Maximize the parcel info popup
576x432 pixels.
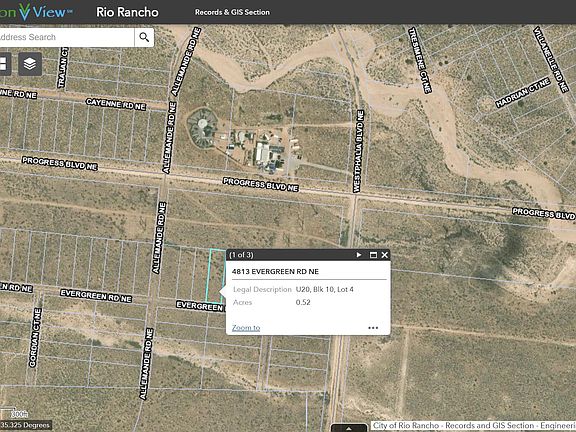click(373, 255)
